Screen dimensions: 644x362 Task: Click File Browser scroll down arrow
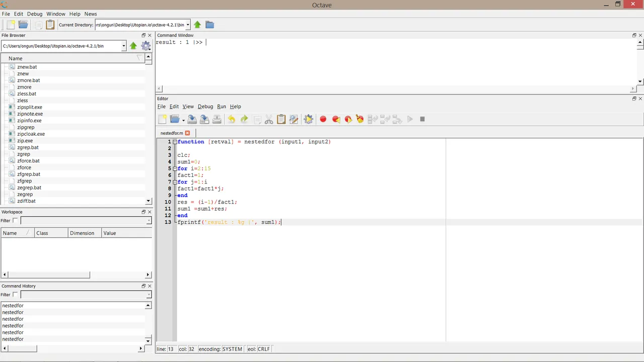148,201
